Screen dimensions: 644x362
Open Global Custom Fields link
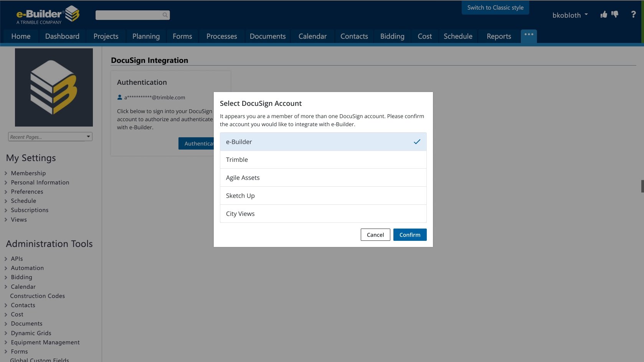(x=40, y=360)
